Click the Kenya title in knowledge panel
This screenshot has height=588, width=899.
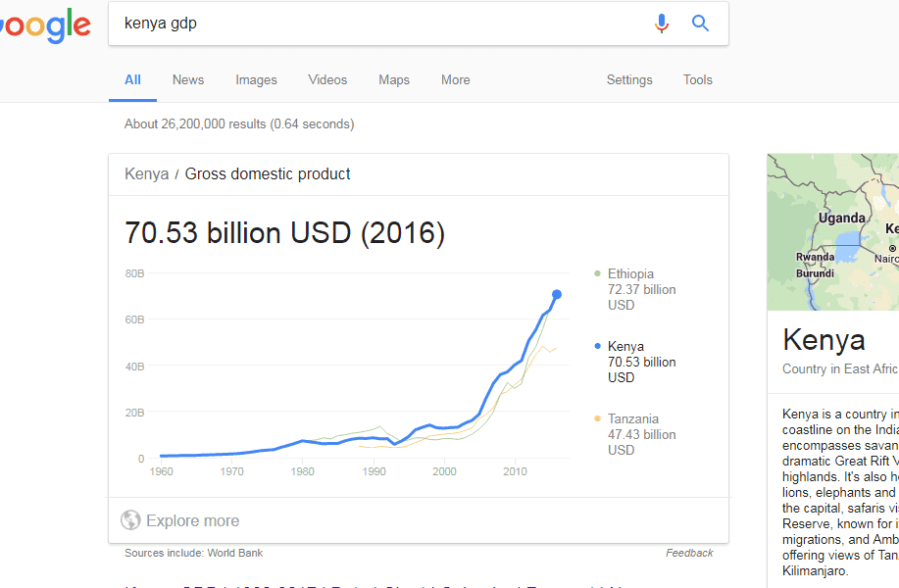click(824, 340)
